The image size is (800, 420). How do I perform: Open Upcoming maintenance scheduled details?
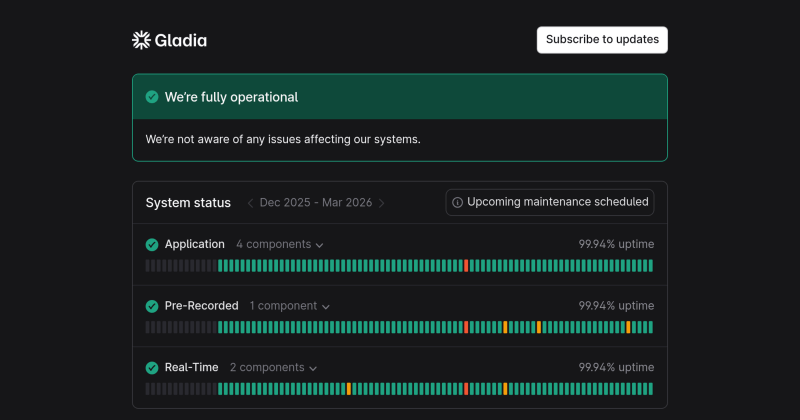(550, 202)
